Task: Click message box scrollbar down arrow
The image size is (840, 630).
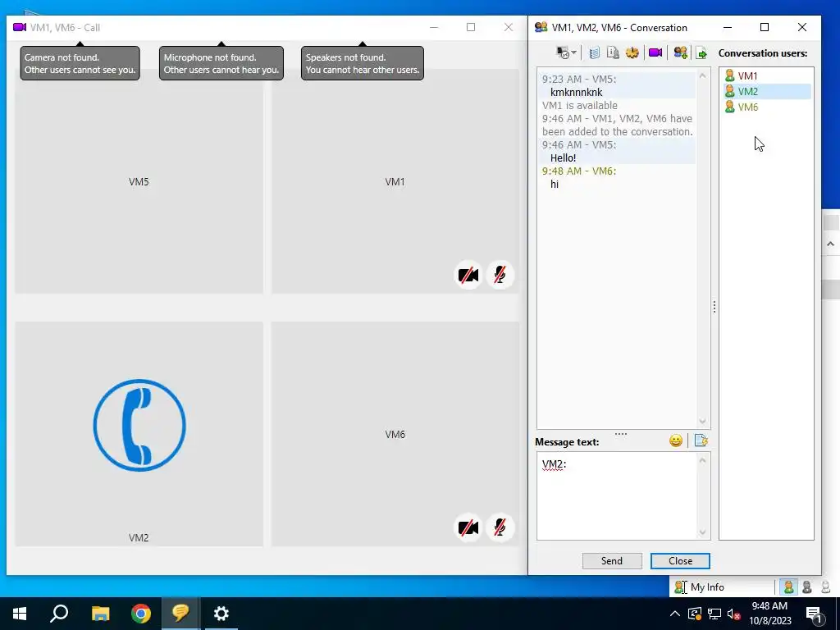Action: pos(703,532)
